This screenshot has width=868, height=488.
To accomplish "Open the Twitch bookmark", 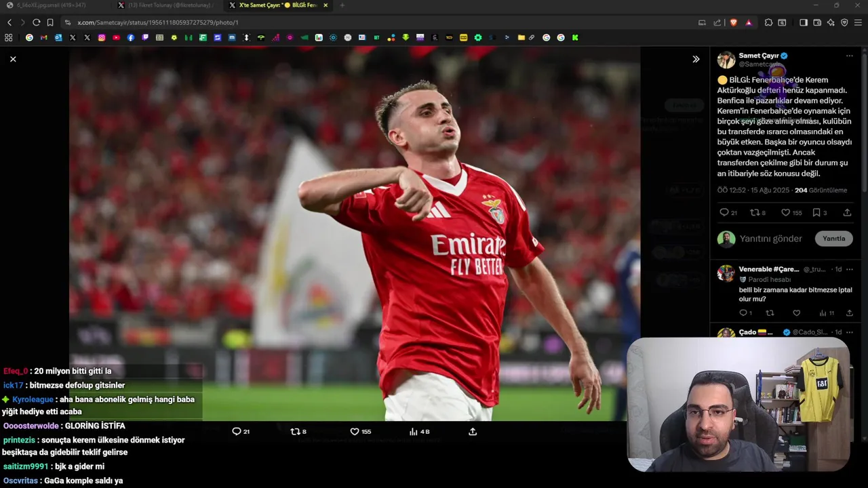I will pos(145,38).
